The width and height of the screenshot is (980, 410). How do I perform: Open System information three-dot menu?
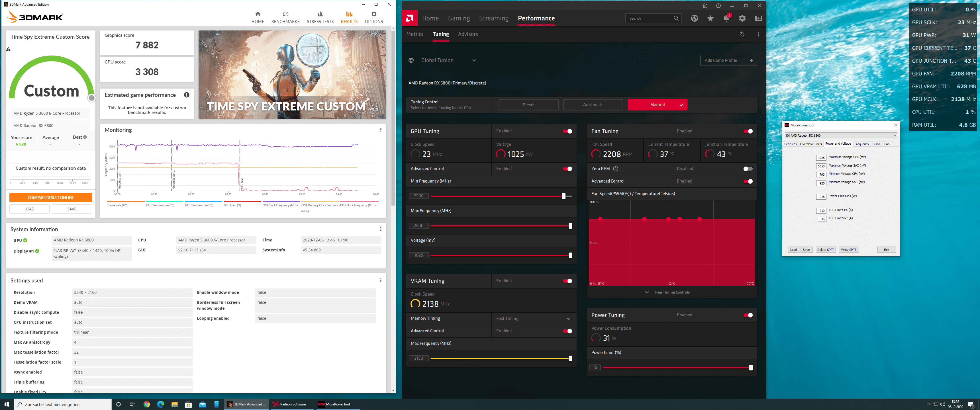click(x=380, y=229)
